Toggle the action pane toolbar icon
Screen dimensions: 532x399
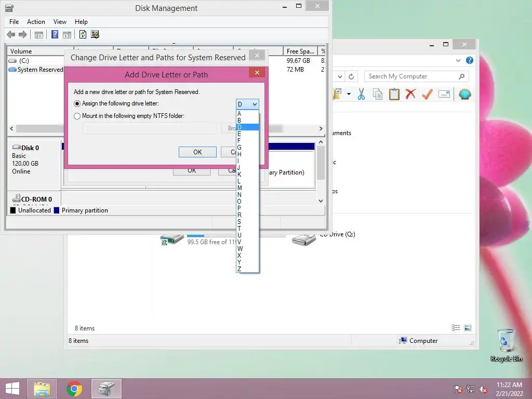pos(67,35)
